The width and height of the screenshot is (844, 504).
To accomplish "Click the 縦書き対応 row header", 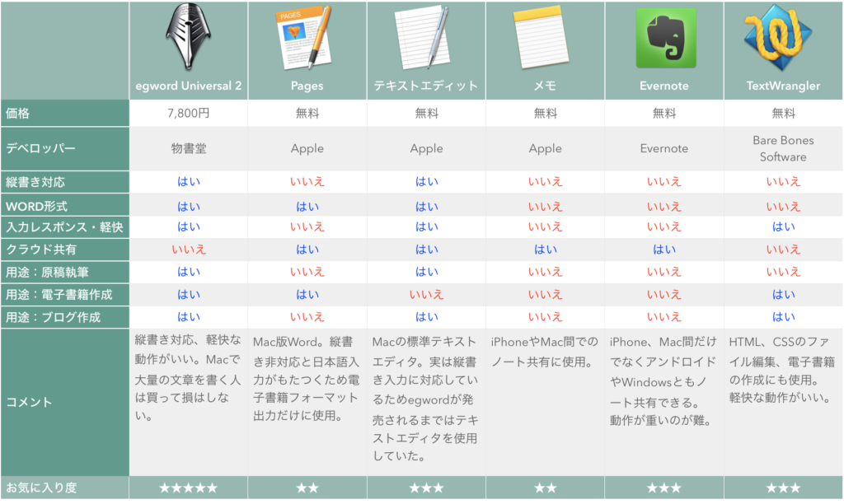I will click(64, 182).
